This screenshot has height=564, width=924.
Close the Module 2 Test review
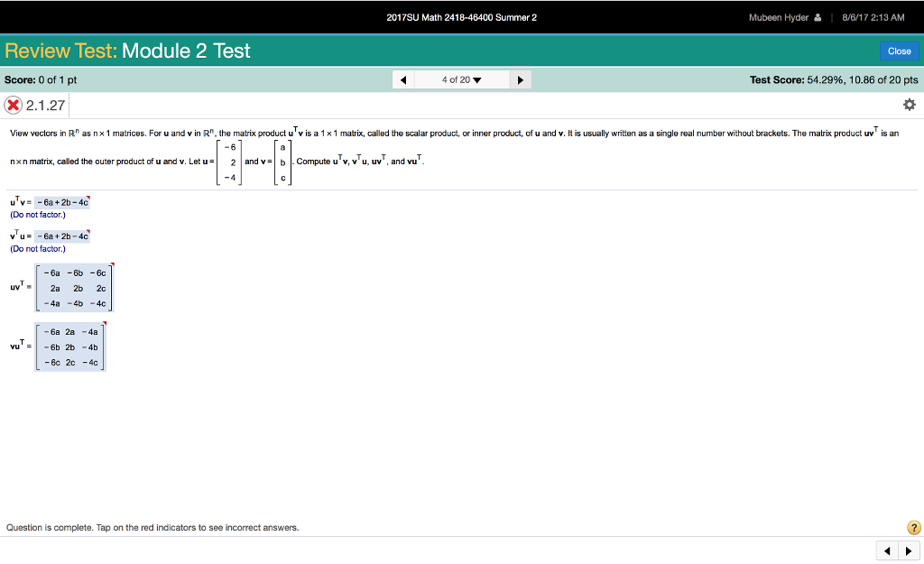click(899, 51)
